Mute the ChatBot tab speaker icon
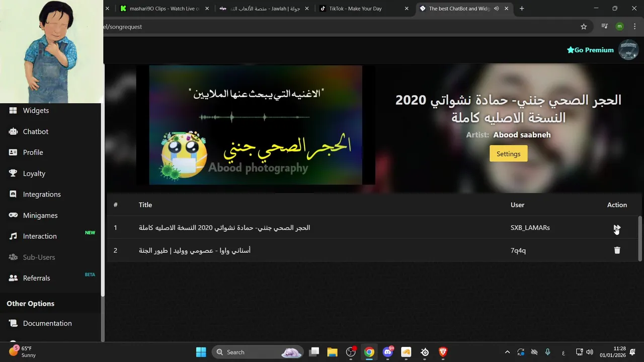Image resolution: width=644 pixels, height=362 pixels. click(x=497, y=9)
